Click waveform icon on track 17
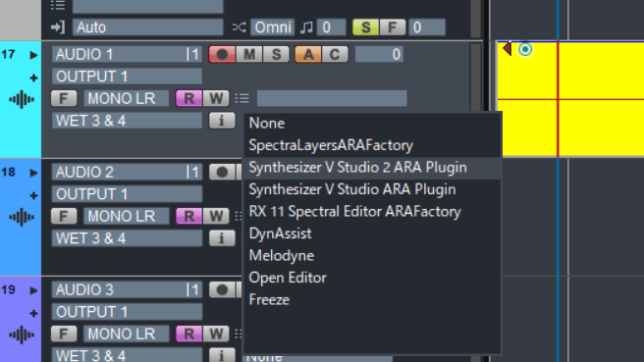This screenshot has width=644, height=362. (x=22, y=99)
